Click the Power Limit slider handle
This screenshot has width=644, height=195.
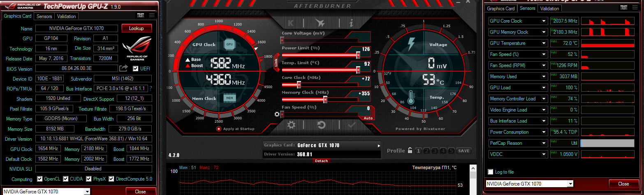(x=358, y=55)
